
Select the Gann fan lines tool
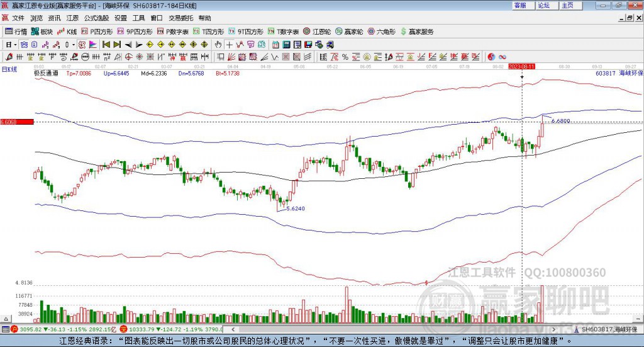[231, 57]
